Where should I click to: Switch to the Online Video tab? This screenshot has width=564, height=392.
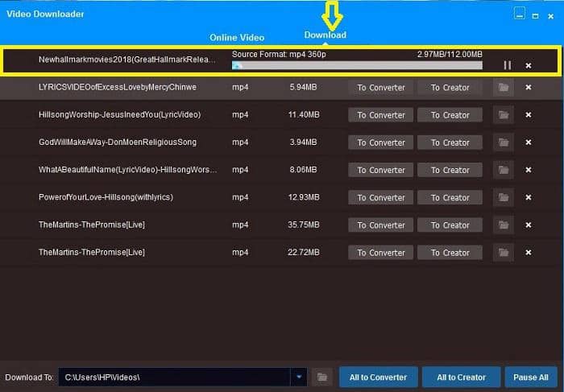tap(237, 37)
